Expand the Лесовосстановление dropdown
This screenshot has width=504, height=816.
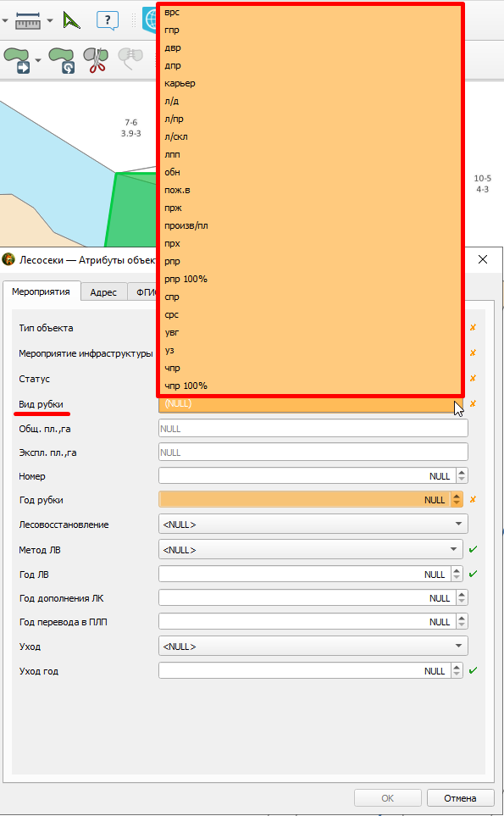coord(313,524)
